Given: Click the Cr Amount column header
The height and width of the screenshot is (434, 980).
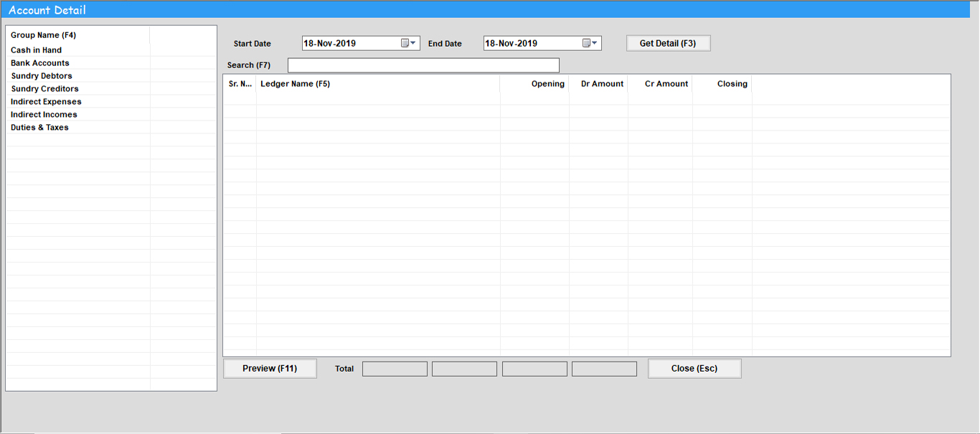Looking at the screenshot, I should [666, 84].
